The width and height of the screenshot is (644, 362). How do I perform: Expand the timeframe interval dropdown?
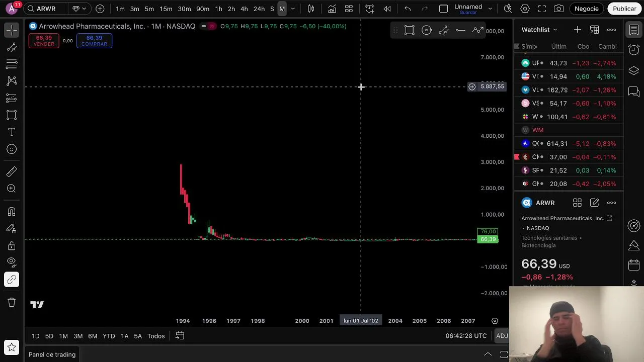293,9
